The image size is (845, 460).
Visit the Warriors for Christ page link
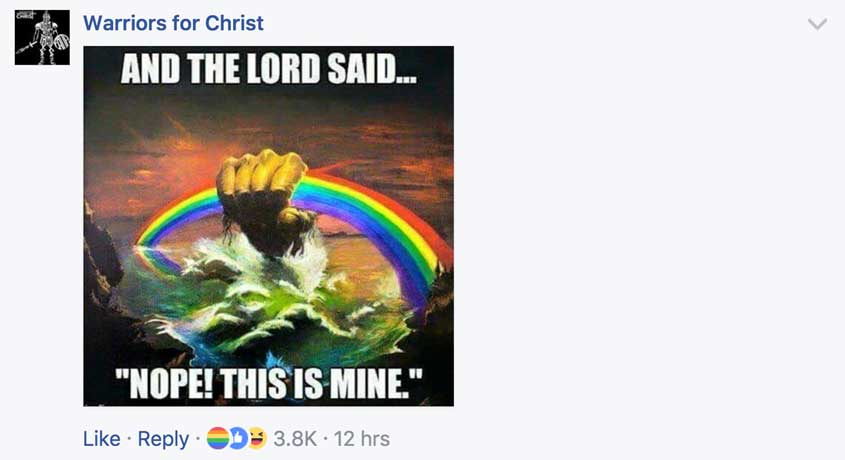[174, 23]
